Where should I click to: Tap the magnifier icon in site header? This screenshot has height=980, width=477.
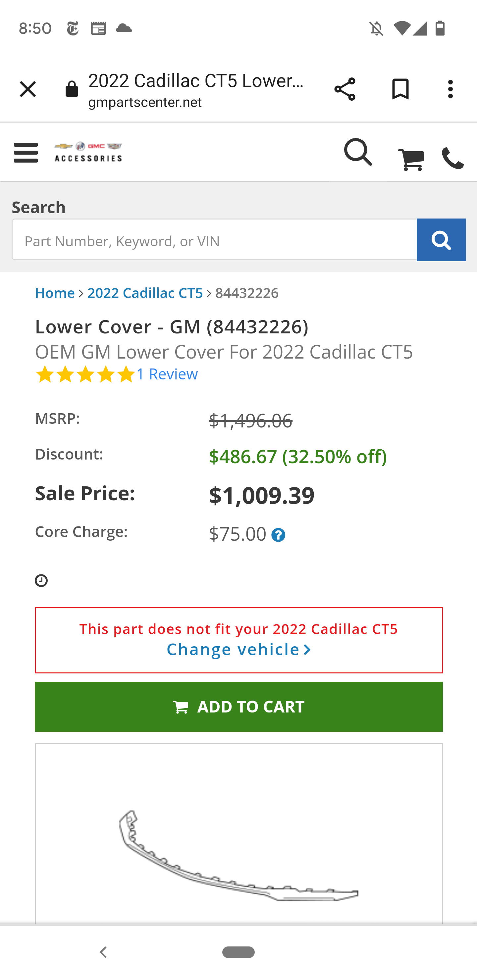pos(357,153)
